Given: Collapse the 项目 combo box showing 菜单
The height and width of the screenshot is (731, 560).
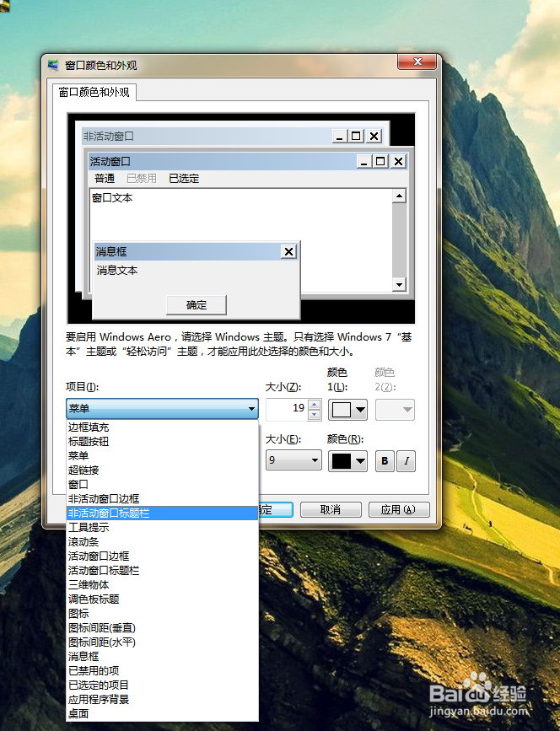Looking at the screenshot, I should [x=162, y=409].
